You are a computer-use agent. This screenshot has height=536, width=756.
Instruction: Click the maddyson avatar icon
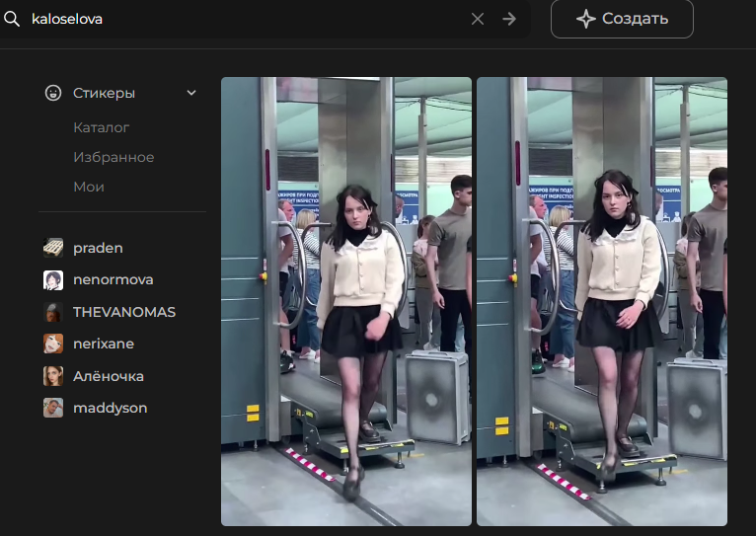[x=53, y=408]
